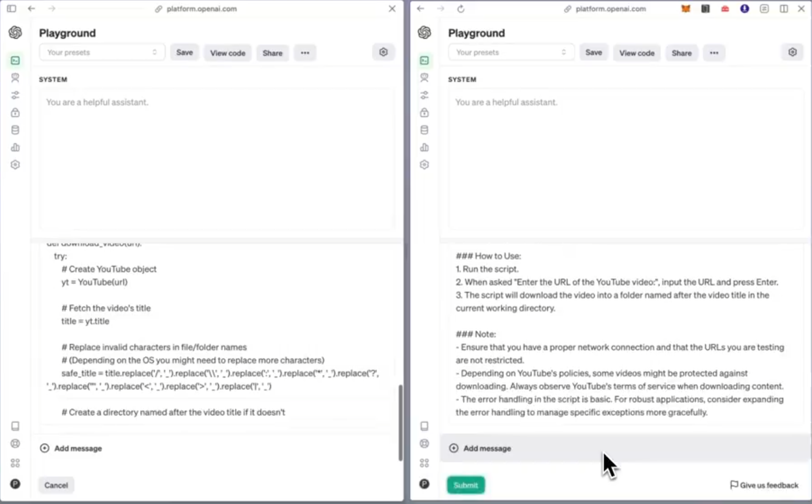Go back in right browser window

click(421, 8)
